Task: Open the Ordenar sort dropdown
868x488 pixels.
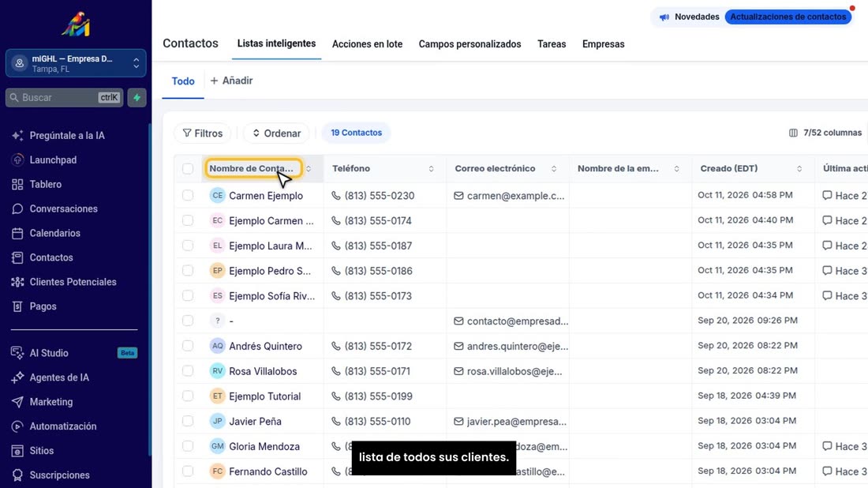Action: pyautogui.click(x=276, y=133)
